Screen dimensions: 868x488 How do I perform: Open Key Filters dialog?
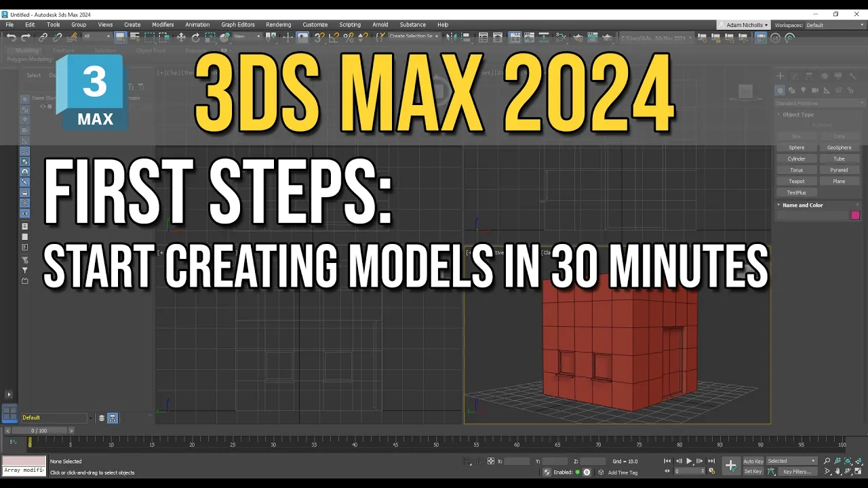797,472
